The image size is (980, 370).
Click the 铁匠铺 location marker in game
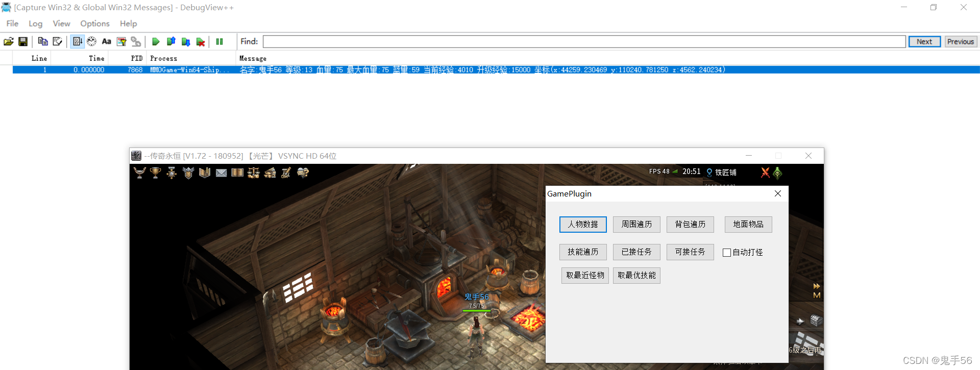point(721,172)
